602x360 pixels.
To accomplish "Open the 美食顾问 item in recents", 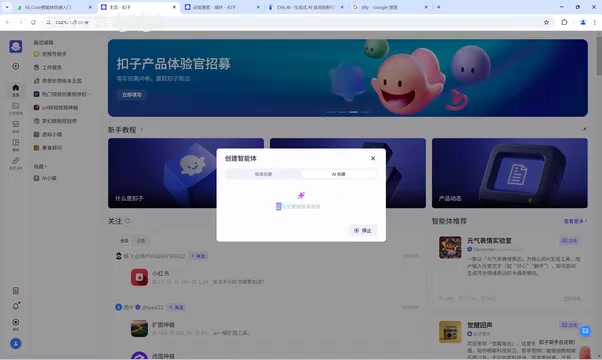I will tap(48, 148).
